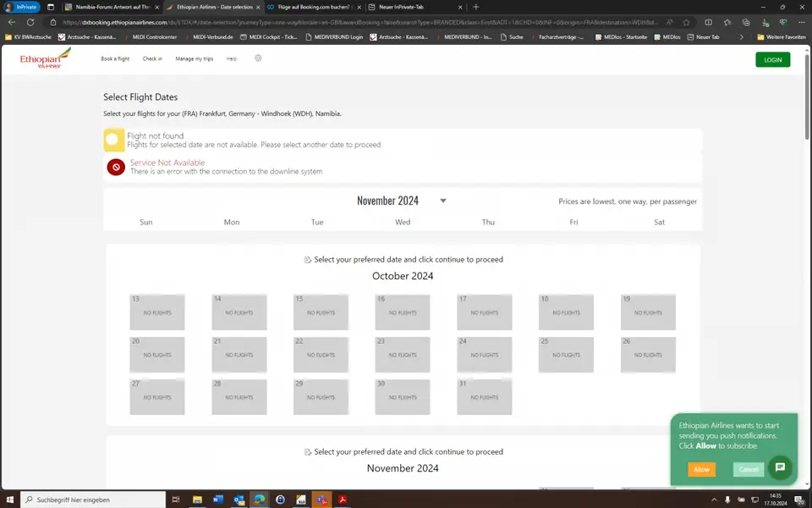The width and height of the screenshot is (812, 508).
Task: Click the Service Not Available error icon
Action: [116, 167]
